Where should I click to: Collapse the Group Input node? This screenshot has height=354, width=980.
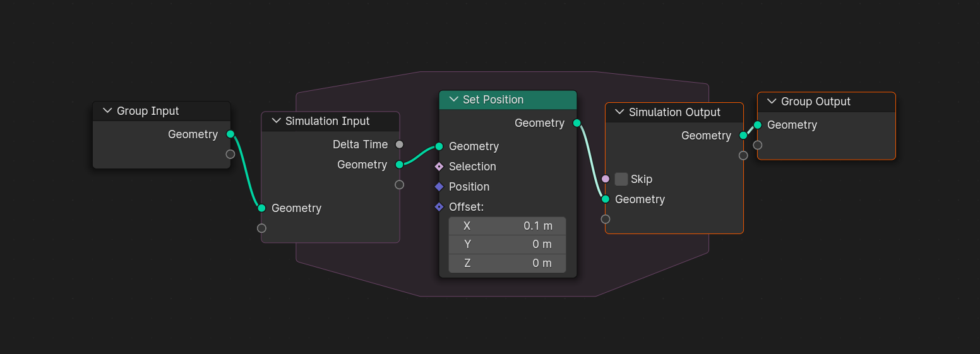click(106, 111)
